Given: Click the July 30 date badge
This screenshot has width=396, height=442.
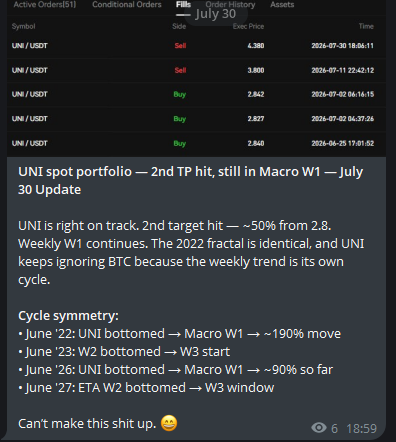Looking at the screenshot, I should point(216,14).
